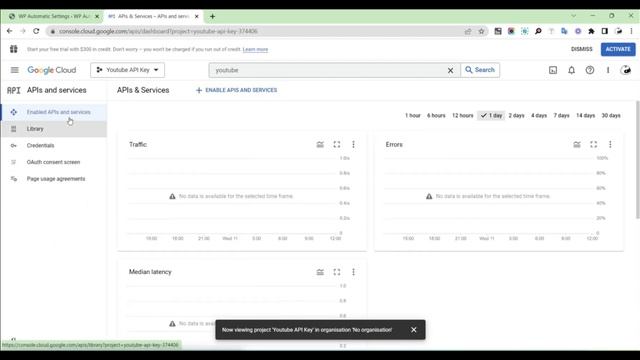Select the 30 days time range

click(x=611, y=116)
